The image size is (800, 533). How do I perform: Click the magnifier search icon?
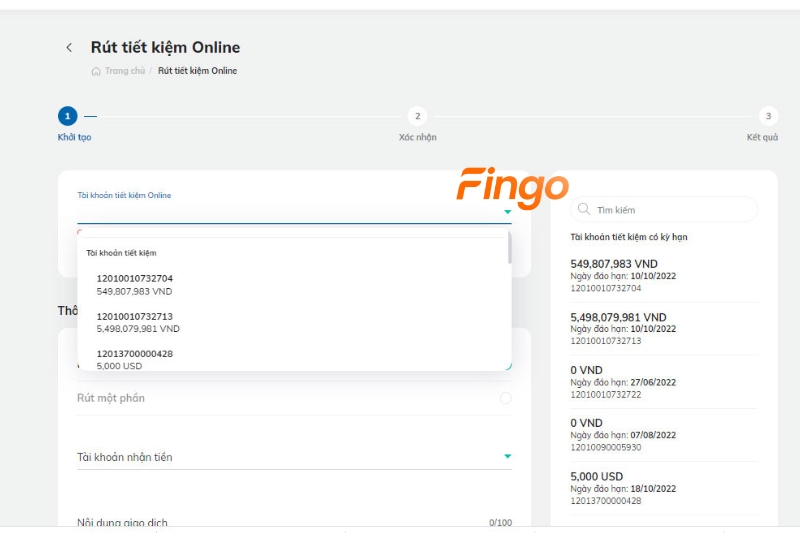tap(584, 209)
